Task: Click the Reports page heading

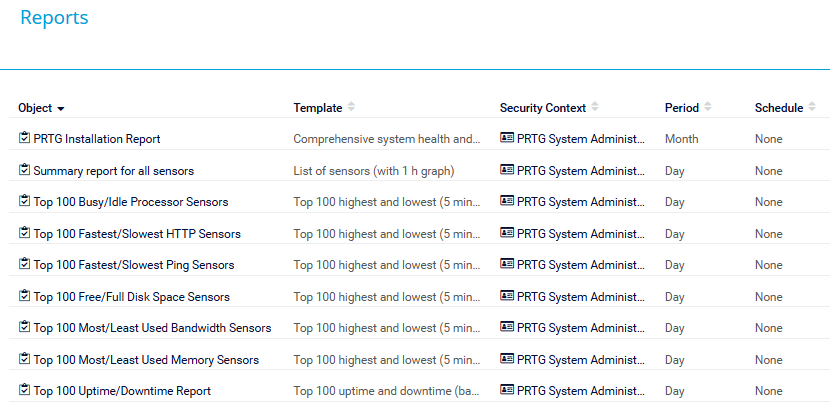Action: (54, 17)
